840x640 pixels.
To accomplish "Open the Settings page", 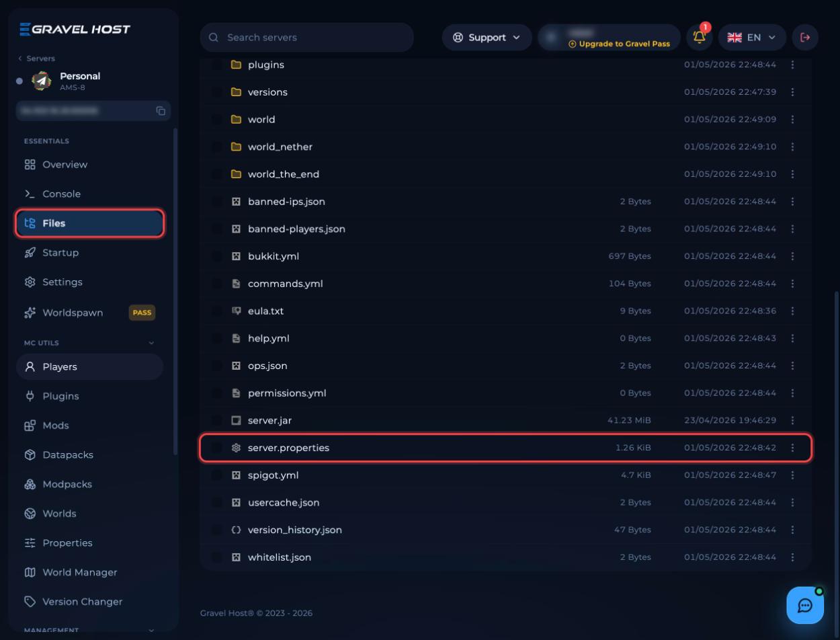I will (89, 282).
